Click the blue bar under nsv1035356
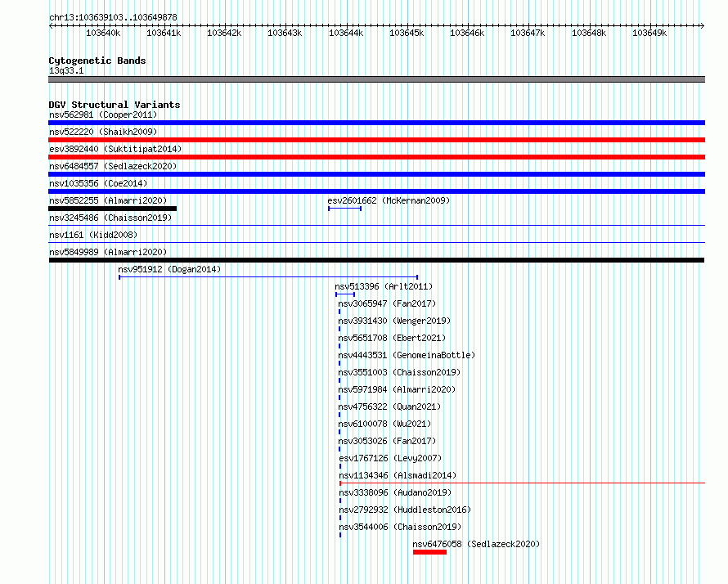The height and width of the screenshot is (584, 728). pyautogui.click(x=376, y=191)
